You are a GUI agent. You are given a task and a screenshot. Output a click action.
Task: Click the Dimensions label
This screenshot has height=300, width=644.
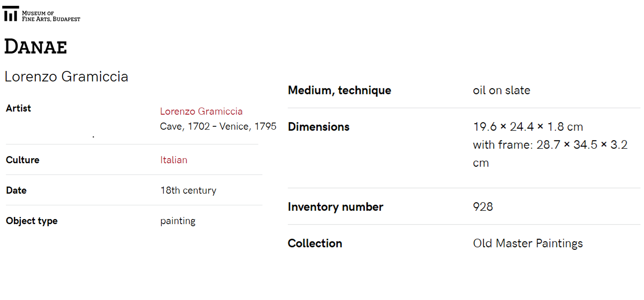319,127
